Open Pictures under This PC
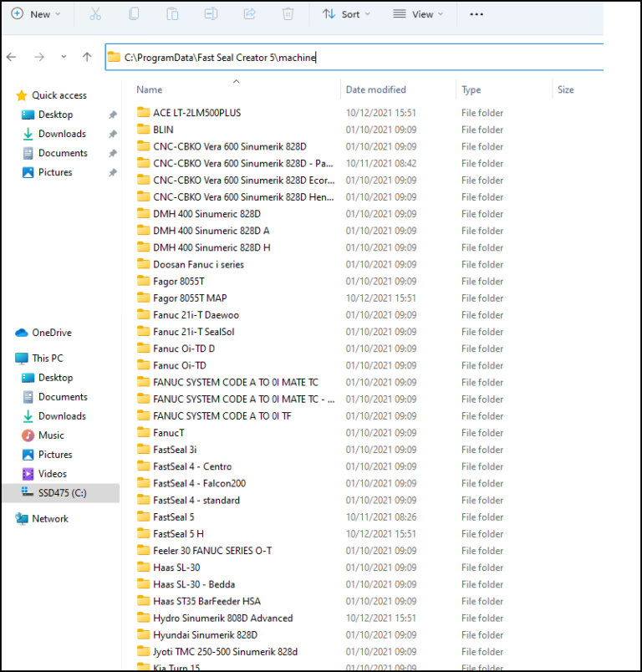 (47, 455)
